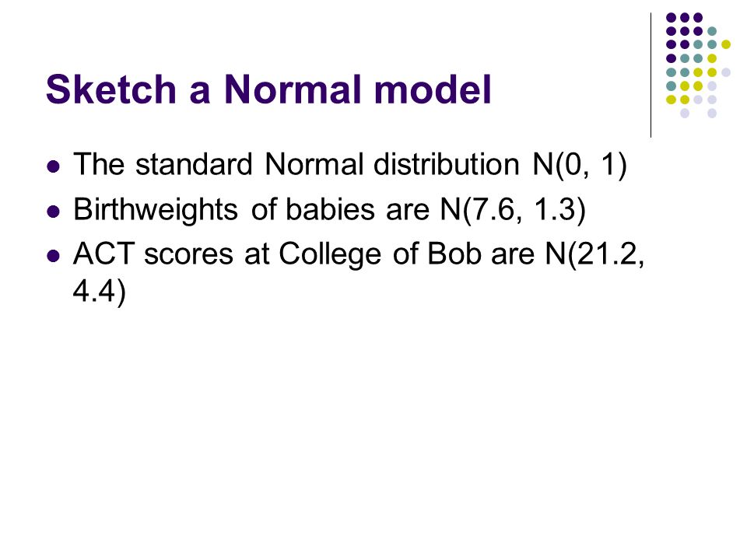Image resolution: width=747 pixels, height=560 pixels.
Task: Click the slide title "Sketch a Normal model"
Action: (x=268, y=89)
